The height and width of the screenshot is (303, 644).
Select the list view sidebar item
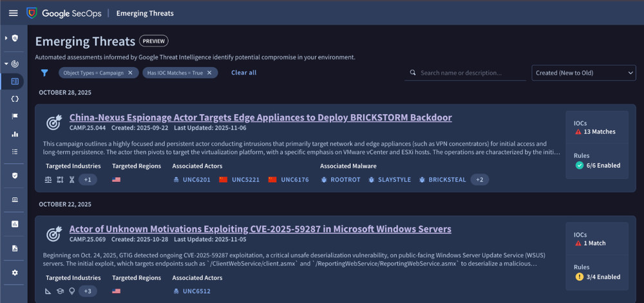point(14,151)
